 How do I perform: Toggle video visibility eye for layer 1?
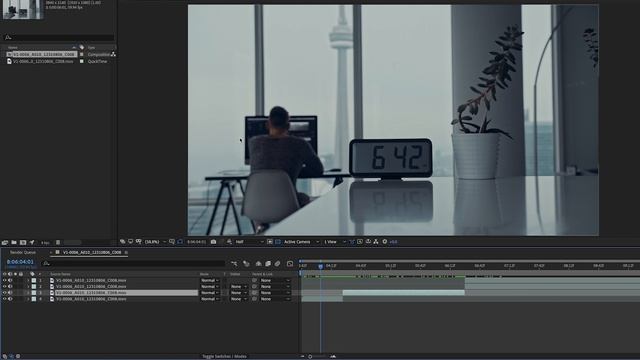tap(4, 280)
